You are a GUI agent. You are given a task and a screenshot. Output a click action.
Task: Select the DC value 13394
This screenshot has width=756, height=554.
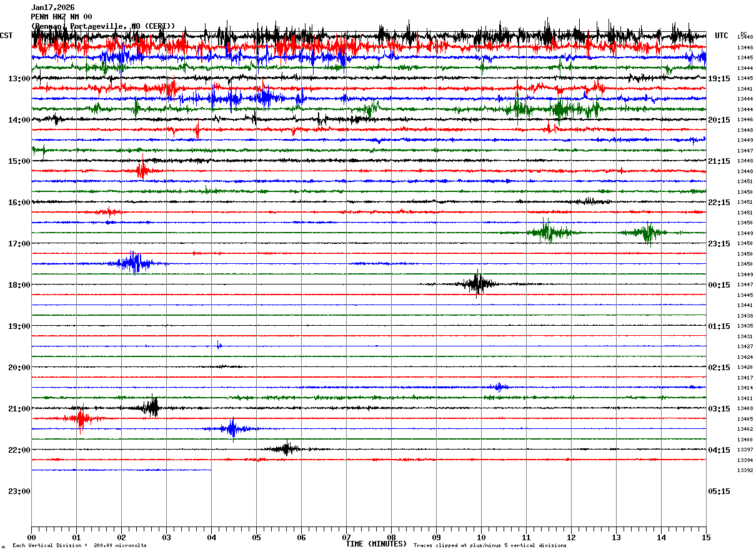click(745, 460)
